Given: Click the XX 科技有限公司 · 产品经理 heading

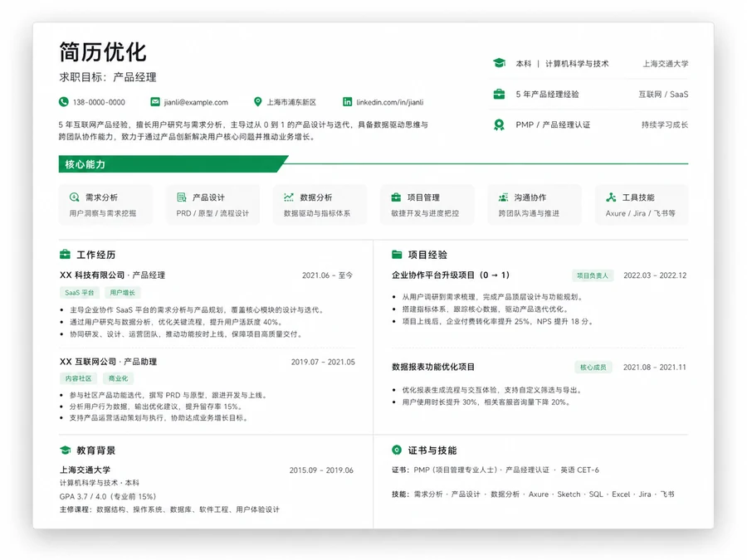Looking at the screenshot, I should 112,275.
